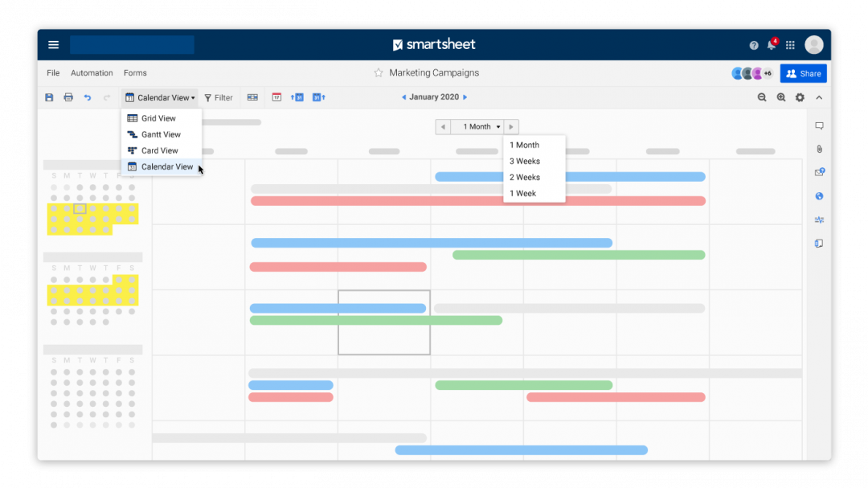The width and height of the screenshot is (868, 488).
Task: Open the Publish options via globe icon
Action: (x=819, y=196)
